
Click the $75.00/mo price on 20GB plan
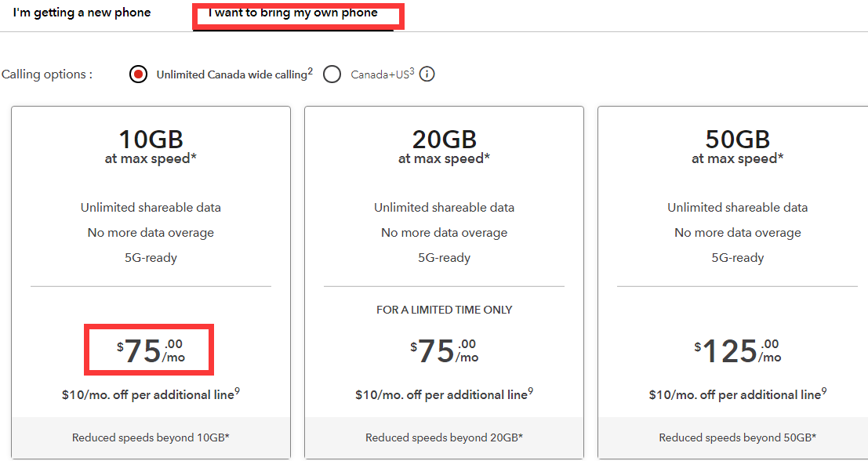point(444,350)
